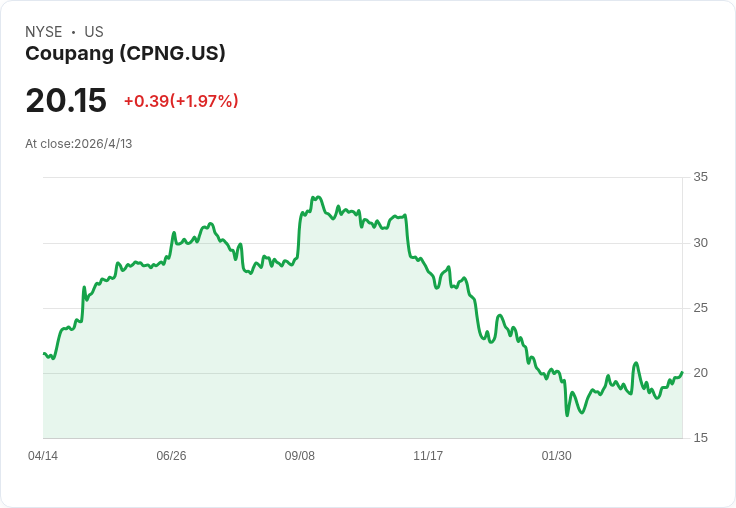
Task: Click the At close 2026/4/13 timestamp
Action: tap(79, 143)
